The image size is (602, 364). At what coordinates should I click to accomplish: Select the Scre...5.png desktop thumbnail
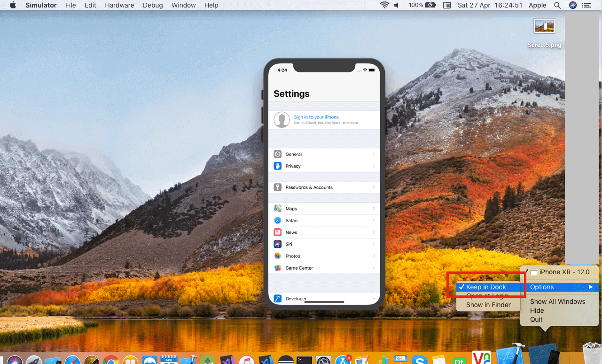coord(545,26)
